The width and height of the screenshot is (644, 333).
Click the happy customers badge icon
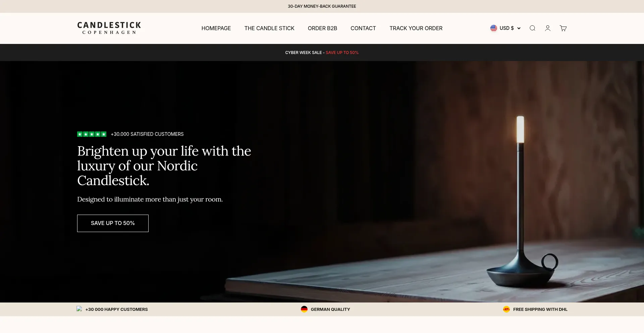79,309
